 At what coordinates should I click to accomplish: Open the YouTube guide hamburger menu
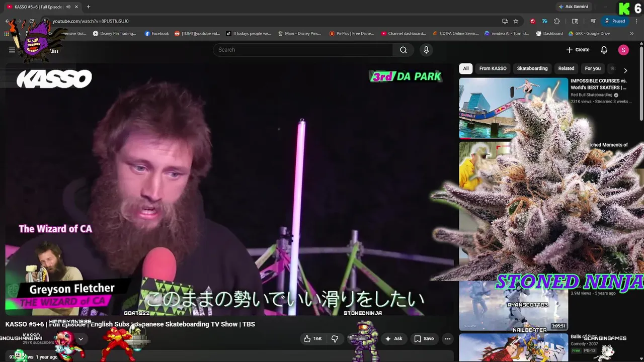[x=12, y=50]
